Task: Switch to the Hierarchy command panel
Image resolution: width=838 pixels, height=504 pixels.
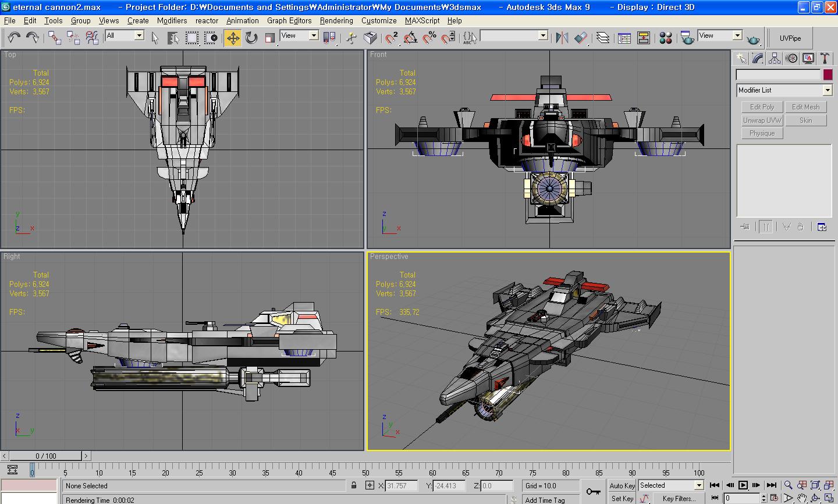Action: pyautogui.click(x=775, y=58)
